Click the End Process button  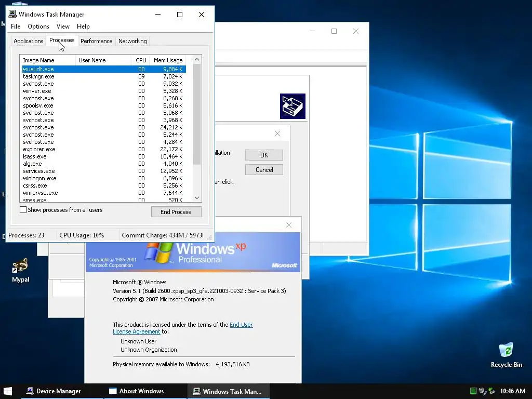coord(176,212)
